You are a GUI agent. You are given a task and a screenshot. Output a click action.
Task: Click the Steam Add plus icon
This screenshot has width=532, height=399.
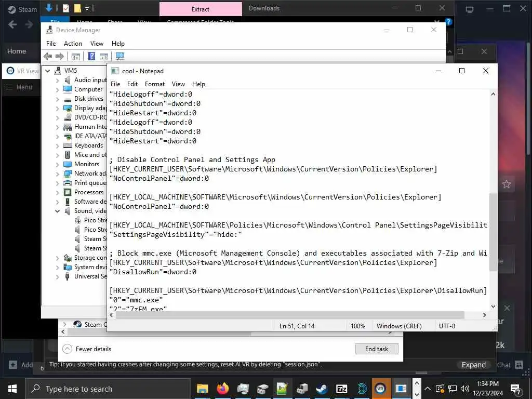click(13, 365)
